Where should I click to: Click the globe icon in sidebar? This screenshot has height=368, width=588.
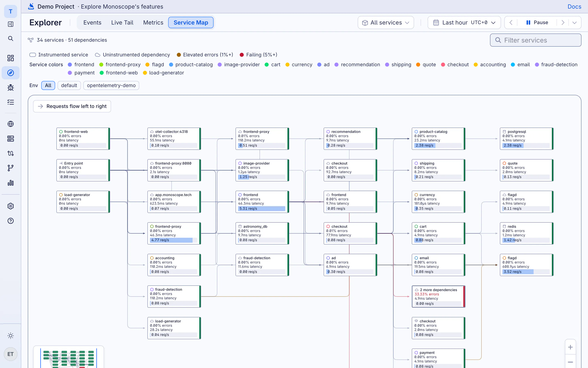coord(10,124)
